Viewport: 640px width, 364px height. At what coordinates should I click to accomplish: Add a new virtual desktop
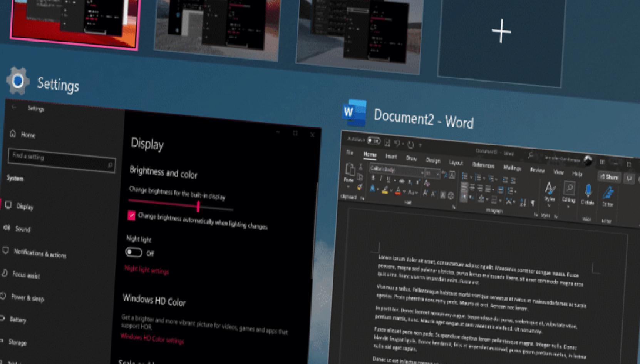(501, 31)
